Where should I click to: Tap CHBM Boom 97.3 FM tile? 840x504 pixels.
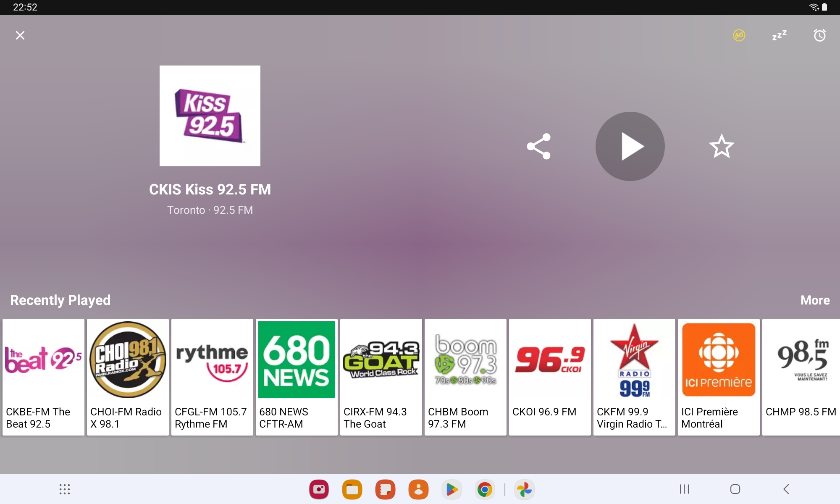pyautogui.click(x=465, y=377)
